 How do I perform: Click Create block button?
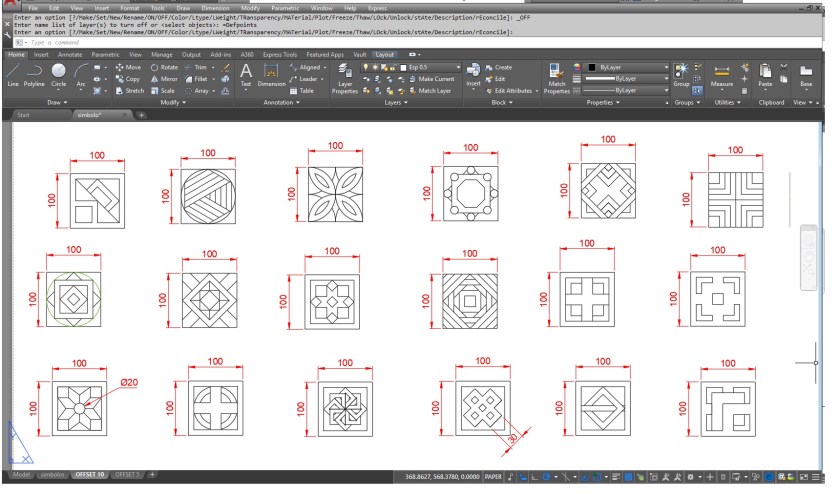click(499, 68)
